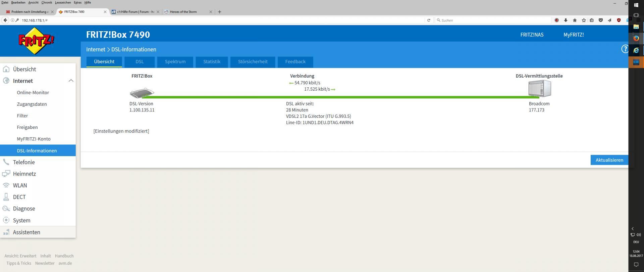Click the red record extension icon
This screenshot has height=272, width=644.
[557, 20]
